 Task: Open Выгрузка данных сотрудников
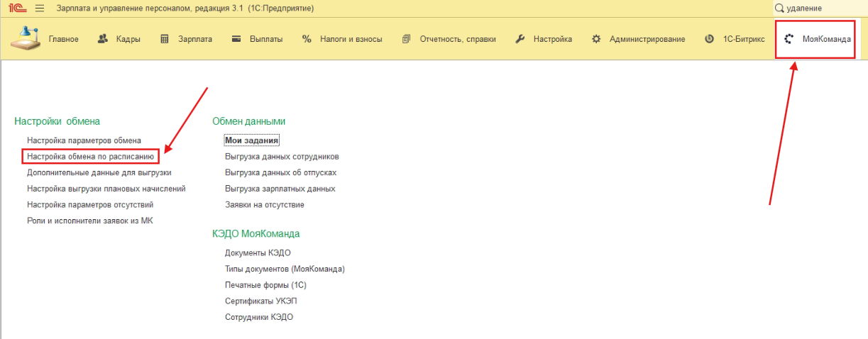click(282, 156)
